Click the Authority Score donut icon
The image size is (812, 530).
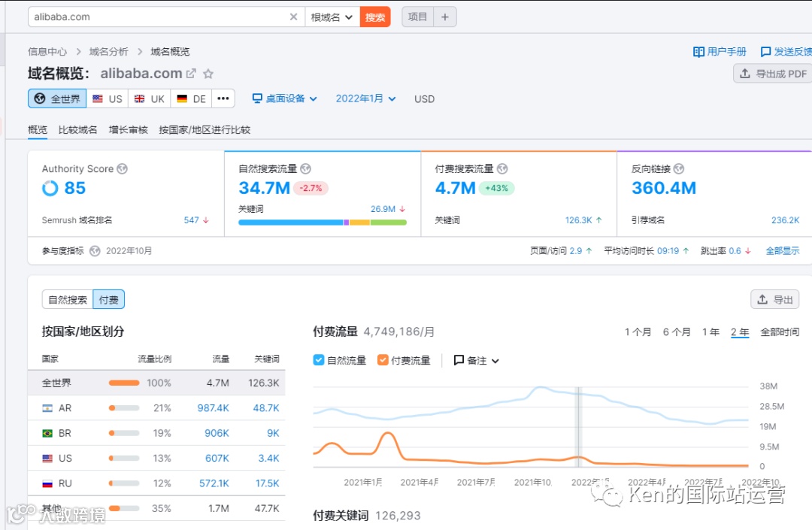coord(50,188)
